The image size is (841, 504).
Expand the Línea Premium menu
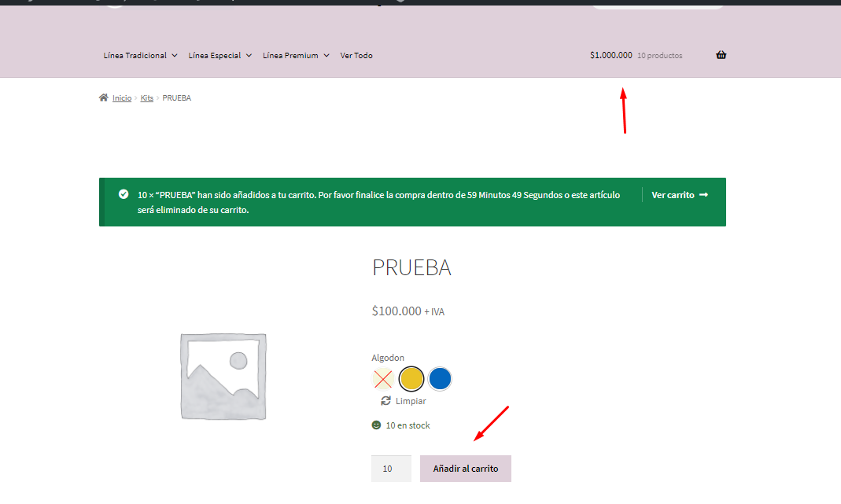[295, 56]
